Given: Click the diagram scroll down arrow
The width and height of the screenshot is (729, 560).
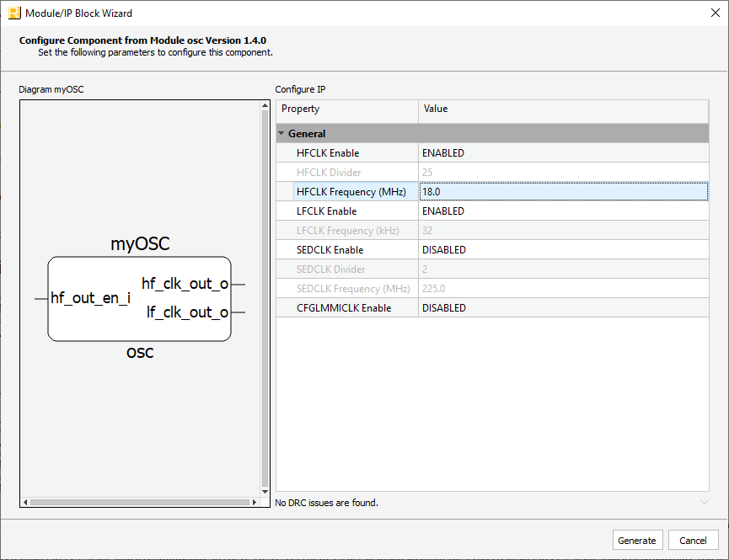Looking at the screenshot, I should [x=265, y=492].
